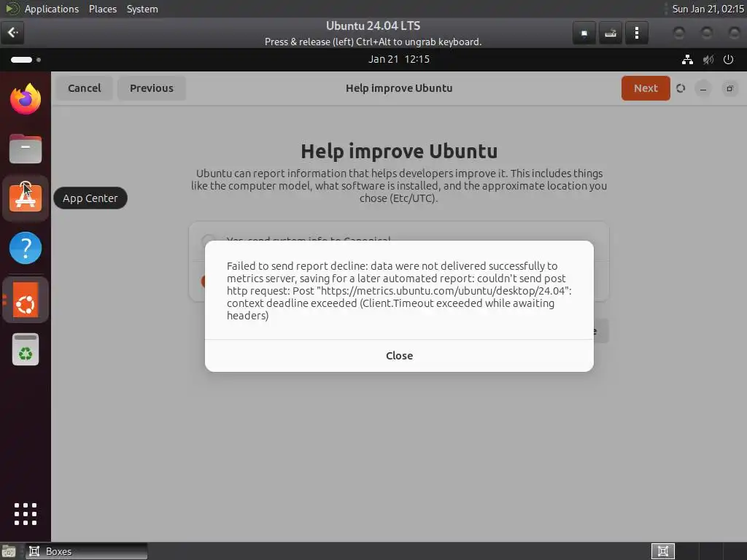Open Firefox from the Ubuntu dock
747x560 pixels.
(26, 99)
